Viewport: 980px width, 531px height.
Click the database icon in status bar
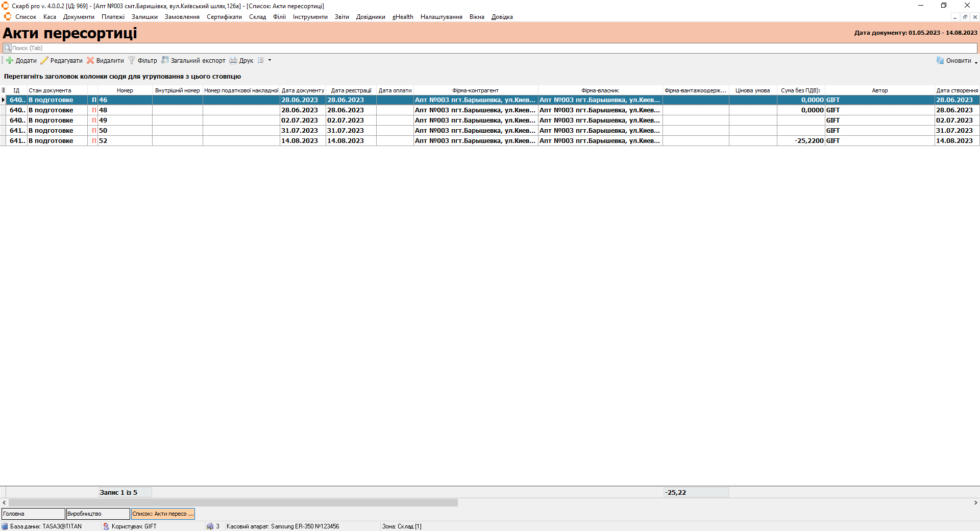(5, 526)
